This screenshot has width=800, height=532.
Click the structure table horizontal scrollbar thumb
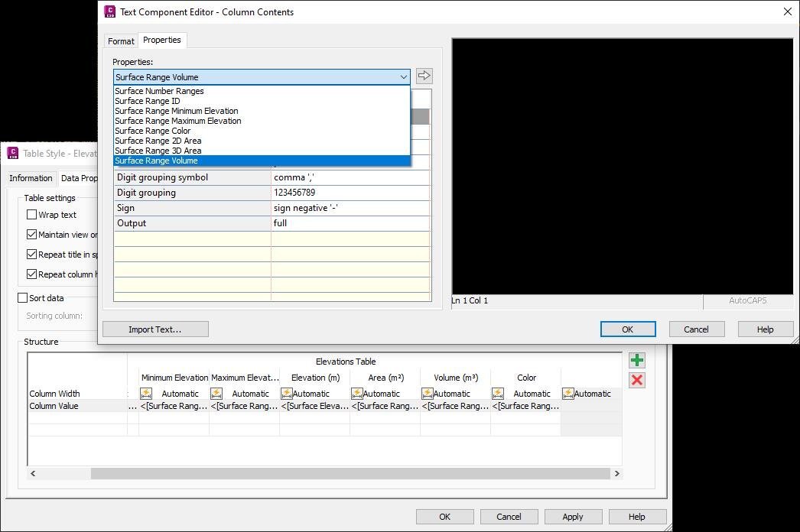pyautogui.click(x=350, y=473)
